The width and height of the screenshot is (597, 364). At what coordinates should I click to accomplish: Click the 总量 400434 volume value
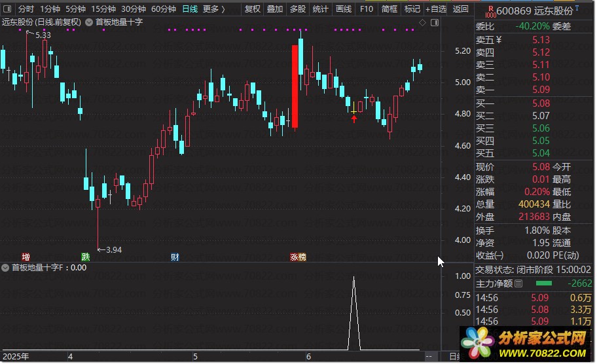(534, 204)
